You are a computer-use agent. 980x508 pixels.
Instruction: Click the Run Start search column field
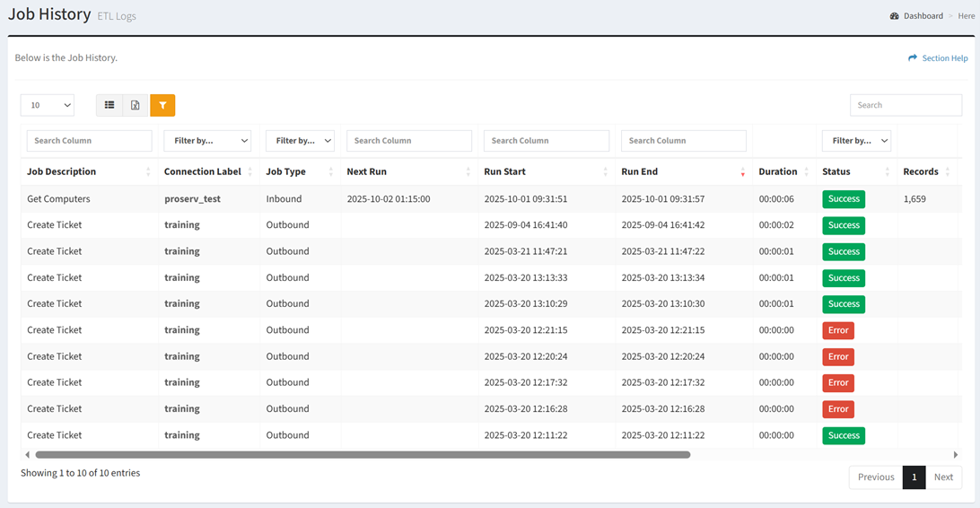547,141
